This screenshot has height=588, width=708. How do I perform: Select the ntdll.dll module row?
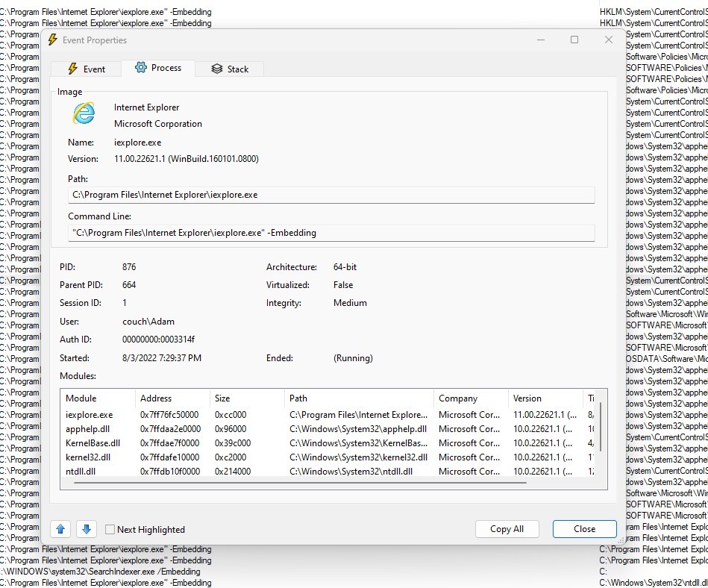tap(329, 471)
